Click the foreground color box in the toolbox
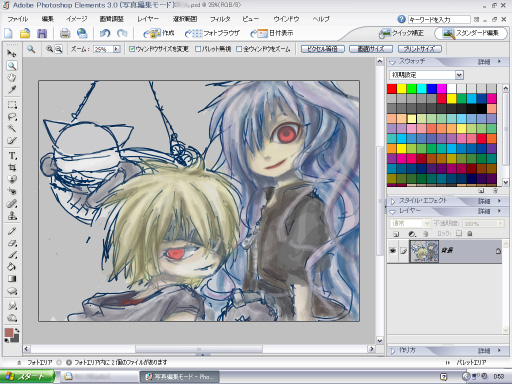 (9, 332)
